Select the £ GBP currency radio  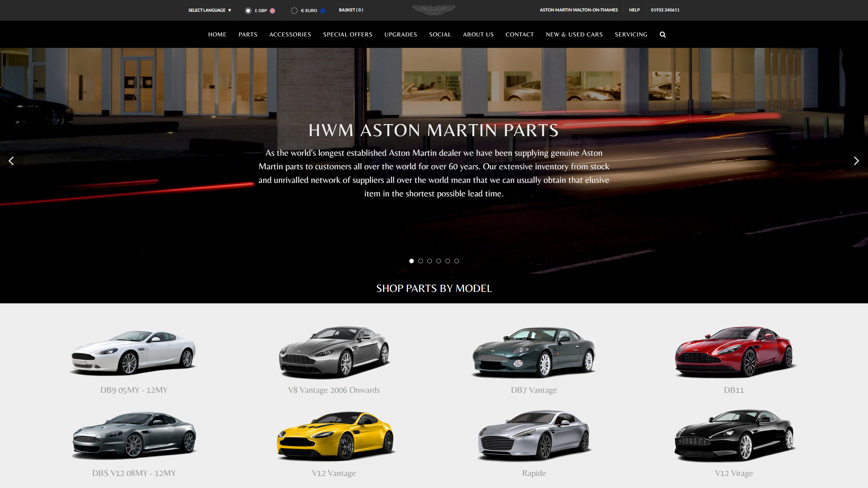pos(248,11)
